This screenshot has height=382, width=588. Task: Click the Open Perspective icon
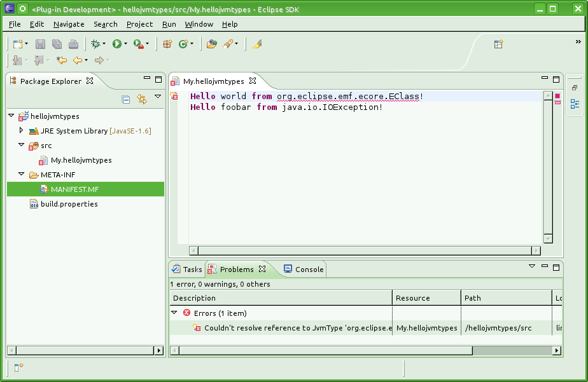(x=499, y=44)
